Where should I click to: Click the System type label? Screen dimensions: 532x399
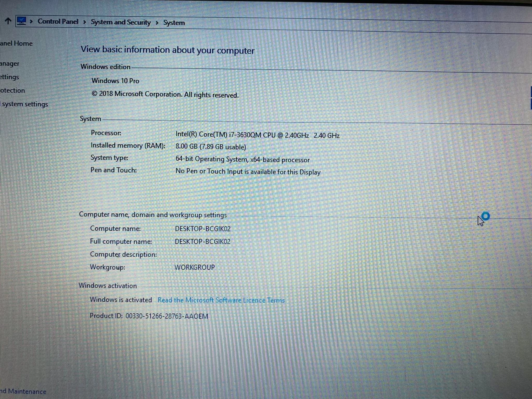click(109, 158)
